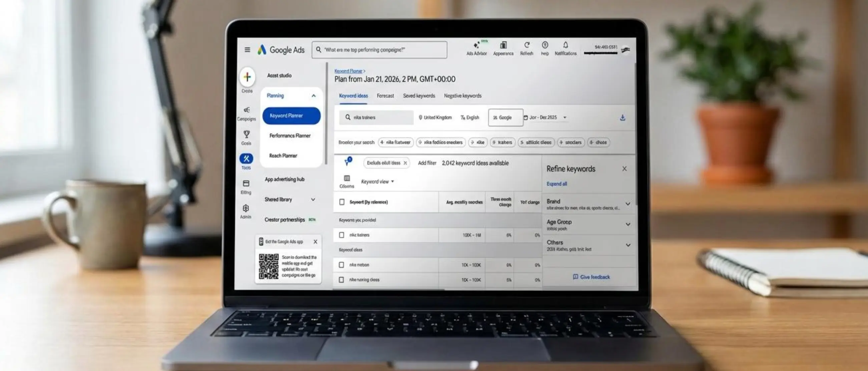Add the sneakers suggestion chip

pyautogui.click(x=571, y=142)
